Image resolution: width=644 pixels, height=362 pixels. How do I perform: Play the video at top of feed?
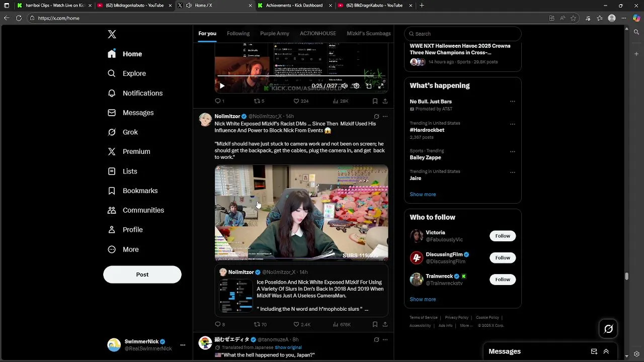(222, 86)
